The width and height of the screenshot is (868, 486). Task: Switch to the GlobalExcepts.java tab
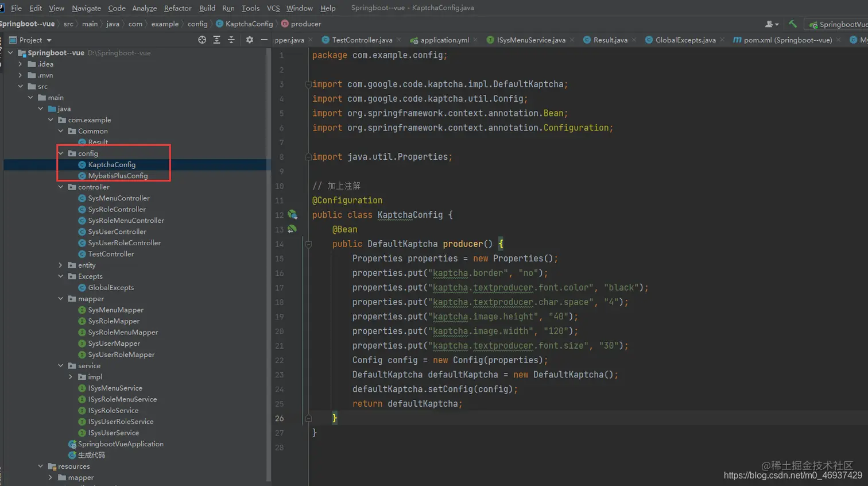tap(685, 40)
